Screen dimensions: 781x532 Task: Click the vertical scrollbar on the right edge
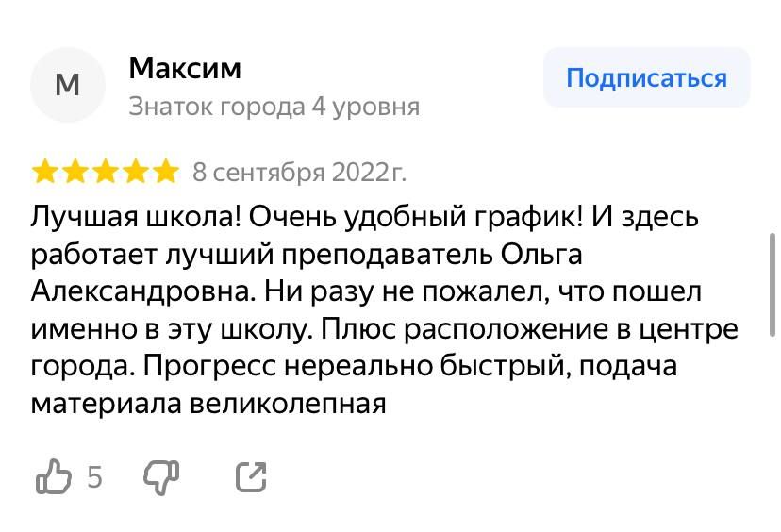772,286
